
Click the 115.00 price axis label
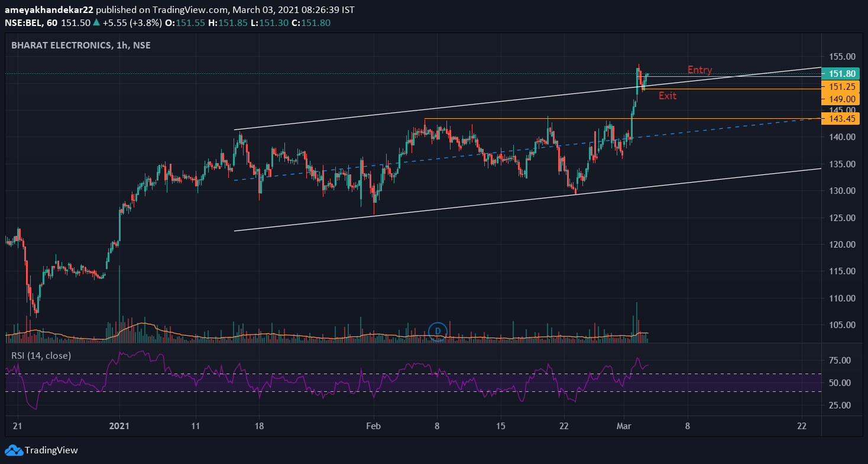[842, 271]
